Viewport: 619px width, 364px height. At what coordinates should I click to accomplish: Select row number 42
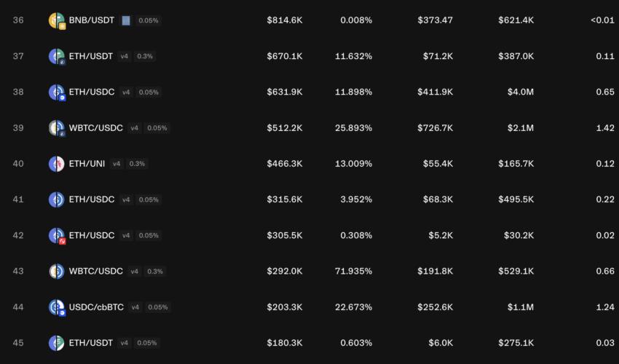tap(18, 235)
